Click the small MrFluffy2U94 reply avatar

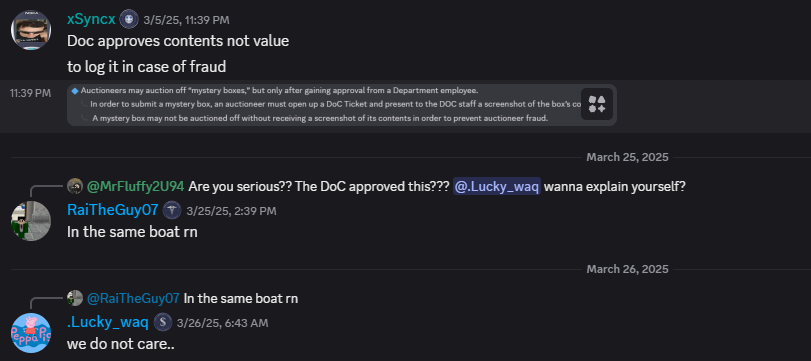[x=75, y=186]
